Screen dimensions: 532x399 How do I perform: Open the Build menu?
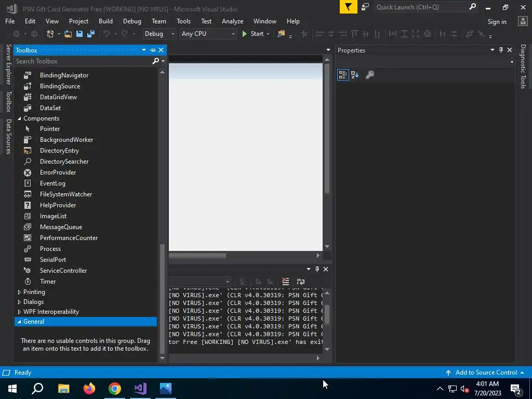pos(105,21)
